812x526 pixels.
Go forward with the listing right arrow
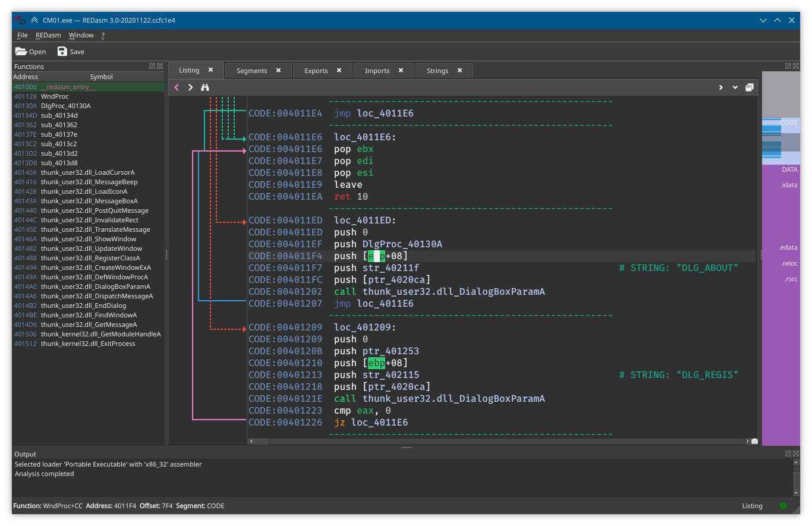pyautogui.click(x=190, y=87)
